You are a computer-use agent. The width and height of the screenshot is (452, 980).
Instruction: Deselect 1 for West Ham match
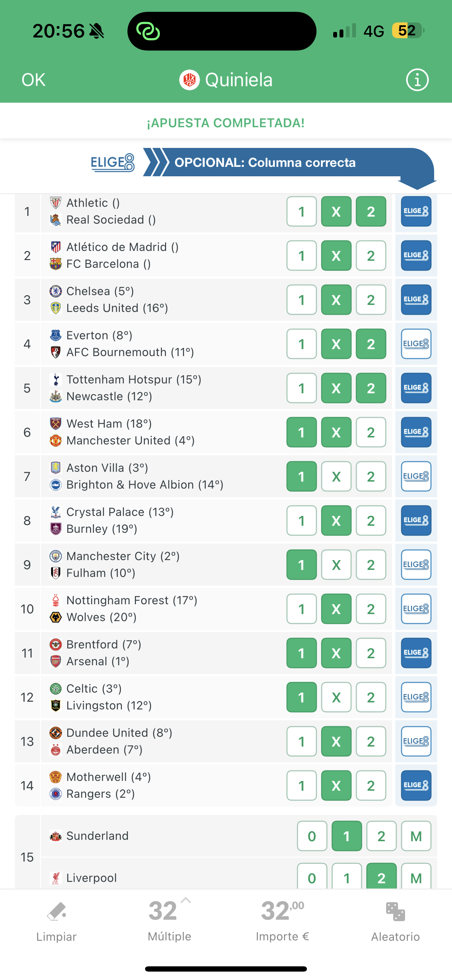[x=301, y=432]
